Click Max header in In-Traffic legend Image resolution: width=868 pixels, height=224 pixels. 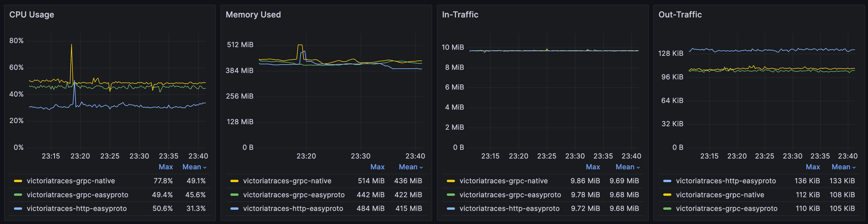coord(593,167)
